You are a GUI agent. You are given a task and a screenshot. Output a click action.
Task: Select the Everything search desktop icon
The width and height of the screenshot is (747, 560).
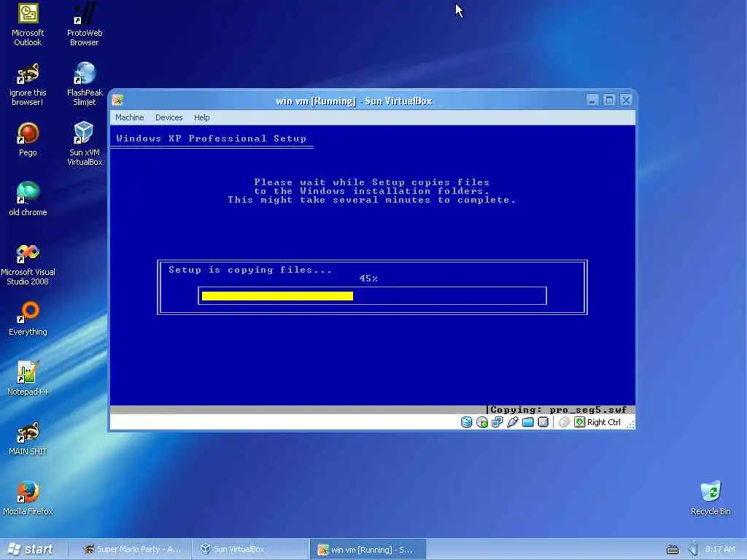28,319
